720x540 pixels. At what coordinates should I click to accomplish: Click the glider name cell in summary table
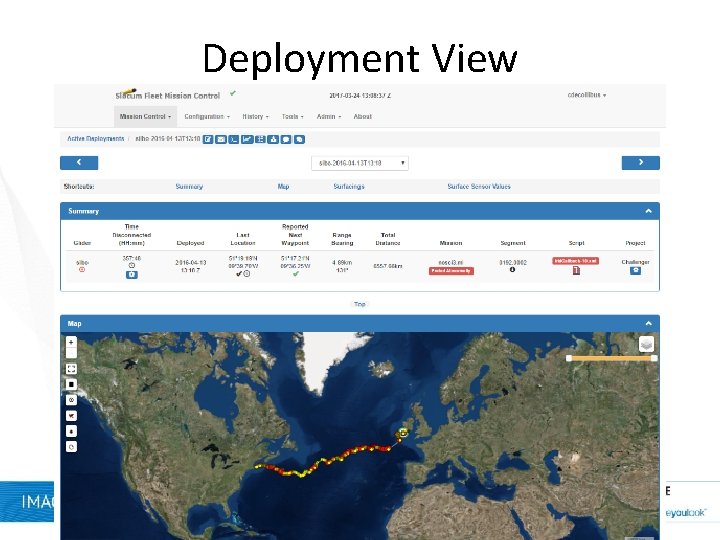82,263
